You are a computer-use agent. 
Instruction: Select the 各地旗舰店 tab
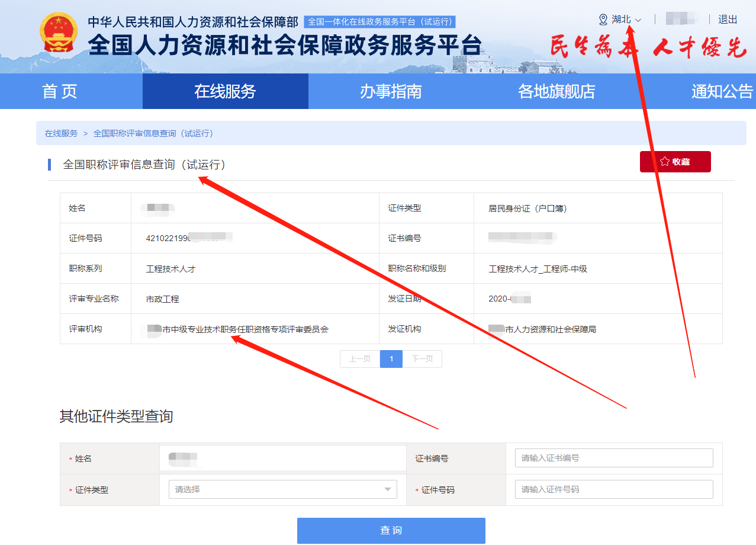556,91
